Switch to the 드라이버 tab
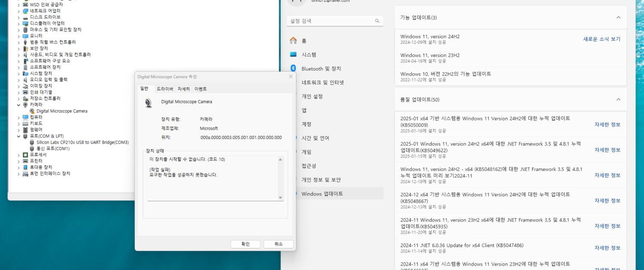Screen dimensions: 644x270 pos(165,89)
